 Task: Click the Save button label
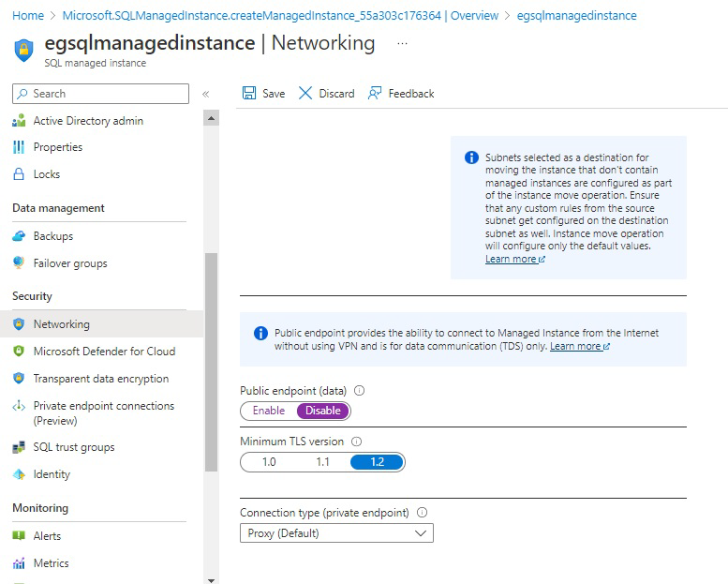(274, 94)
